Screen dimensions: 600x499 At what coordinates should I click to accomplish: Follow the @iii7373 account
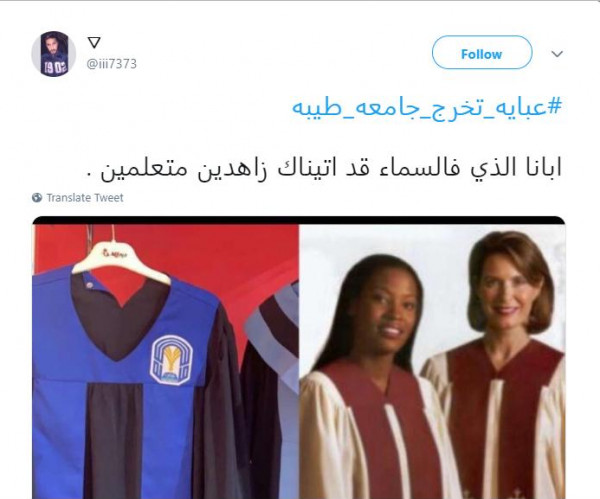(482, 53)
